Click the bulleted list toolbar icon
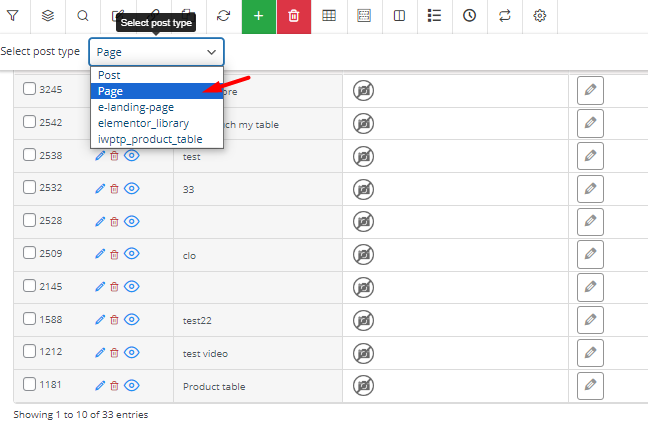 (434, 16)
